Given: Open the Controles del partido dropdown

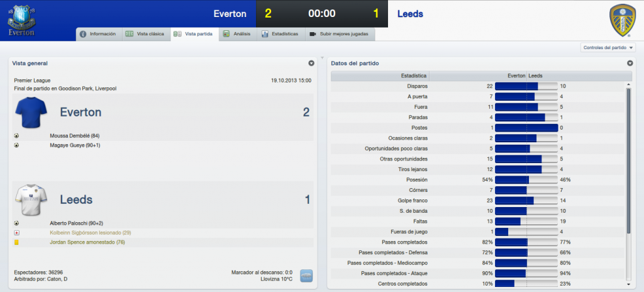Looking at the screenshot, I should click(x=608, y=48).
